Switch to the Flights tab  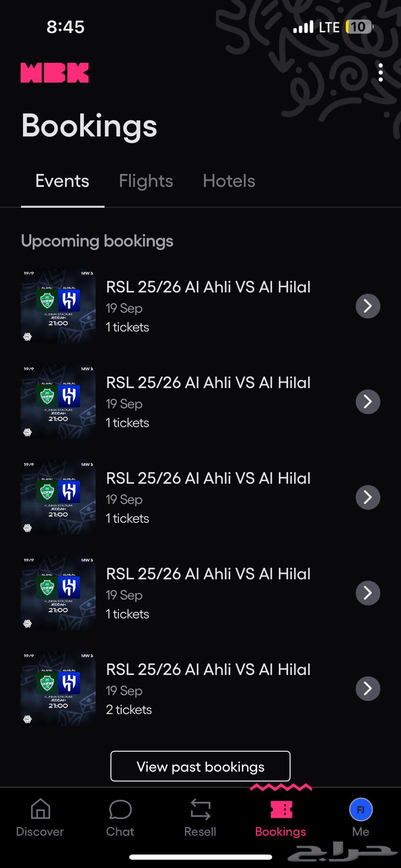pos(146,181)
